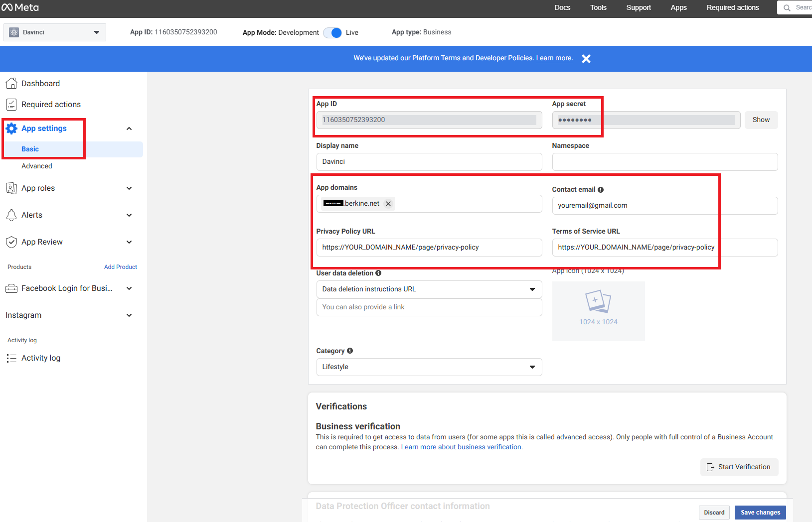Image resolution: width=812 pixels, height=522 pixels.
Task: Select Basic app settings
Action: [73, 149]
